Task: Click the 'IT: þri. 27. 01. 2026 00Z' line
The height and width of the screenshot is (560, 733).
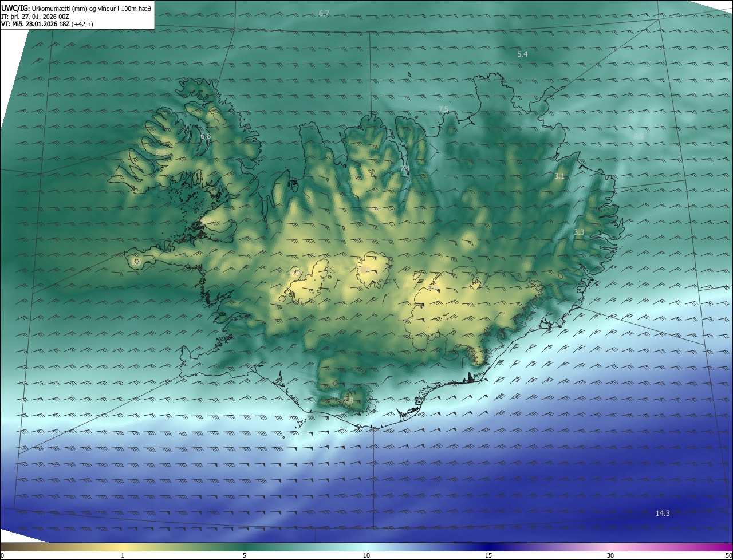Action: coord(35,17)
